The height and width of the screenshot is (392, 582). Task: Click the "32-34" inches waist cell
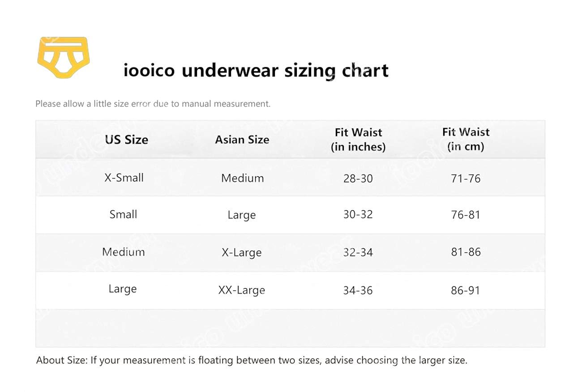tap(358, 252)
